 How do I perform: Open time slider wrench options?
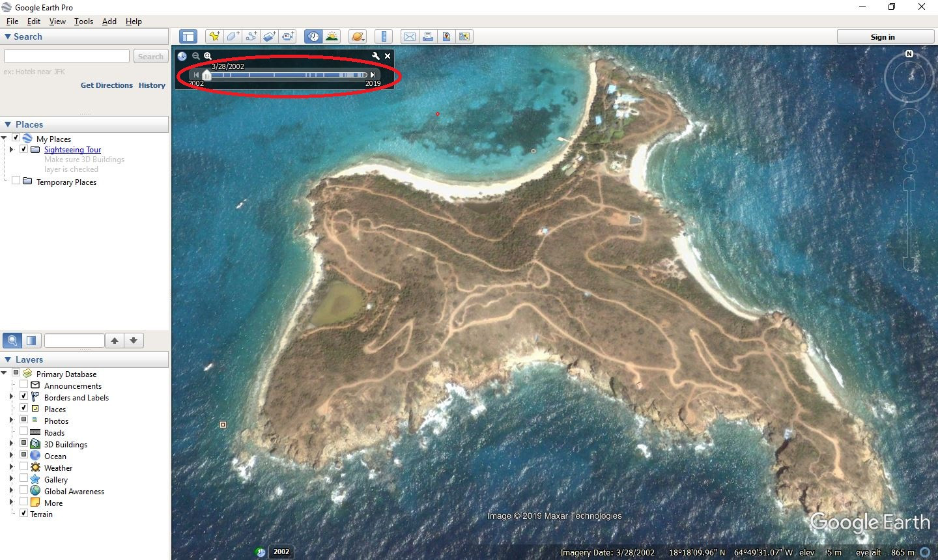click(375, 56)
